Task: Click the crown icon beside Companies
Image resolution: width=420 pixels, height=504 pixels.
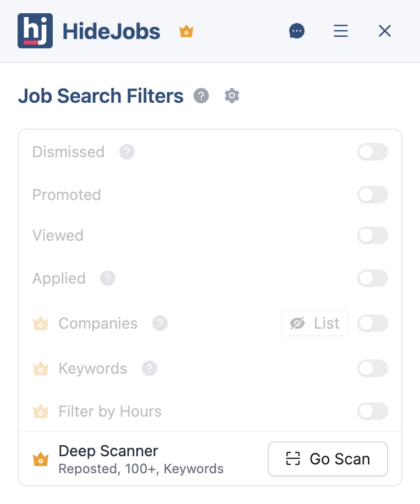Action: [x=41, y=324]
